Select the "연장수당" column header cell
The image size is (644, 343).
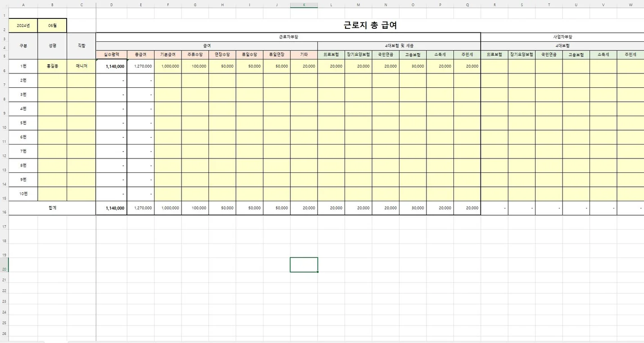click(x=222, y=54)
